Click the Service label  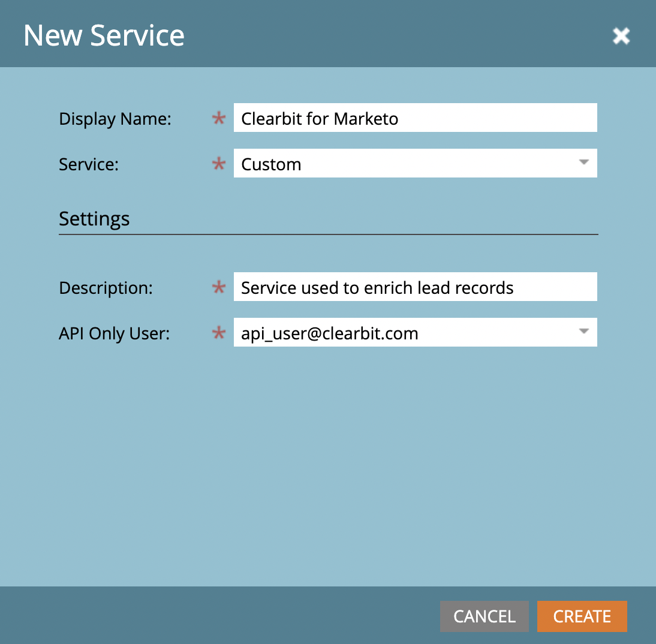89,164
